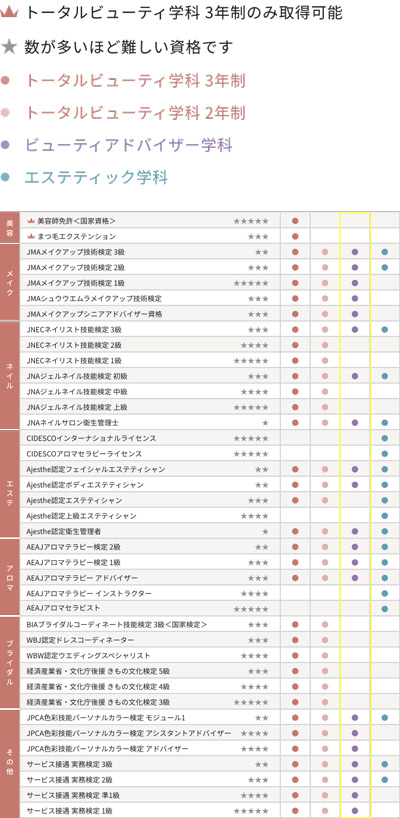Click the トータルビューティ学科 2年制 legend text
400x818 pixels.
[136, 113]
